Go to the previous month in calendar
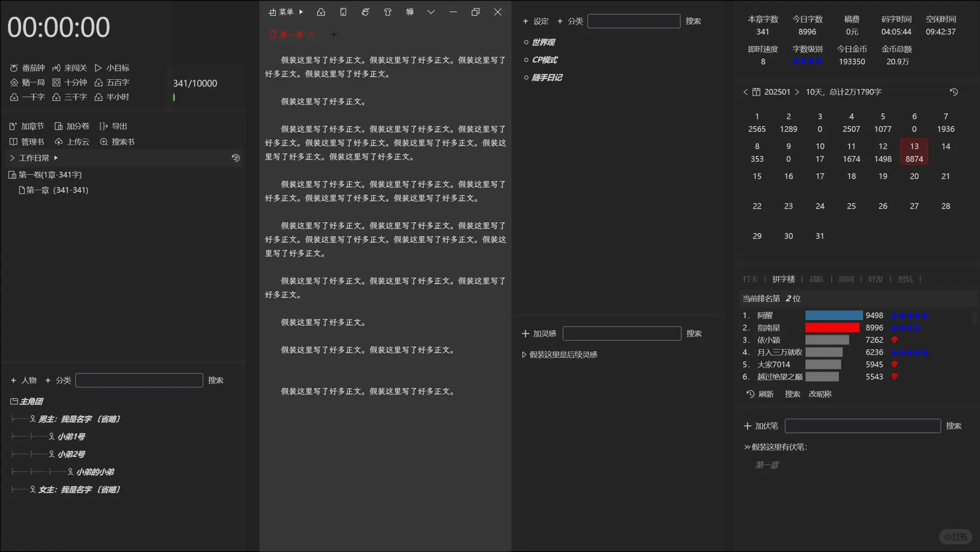 745,92
